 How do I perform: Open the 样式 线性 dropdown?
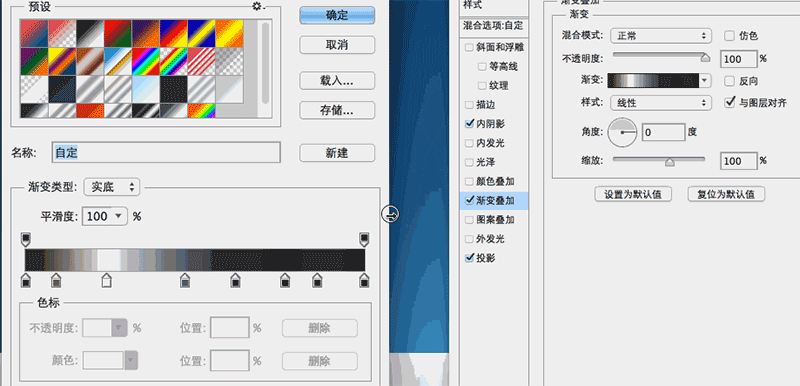(661, 102)
